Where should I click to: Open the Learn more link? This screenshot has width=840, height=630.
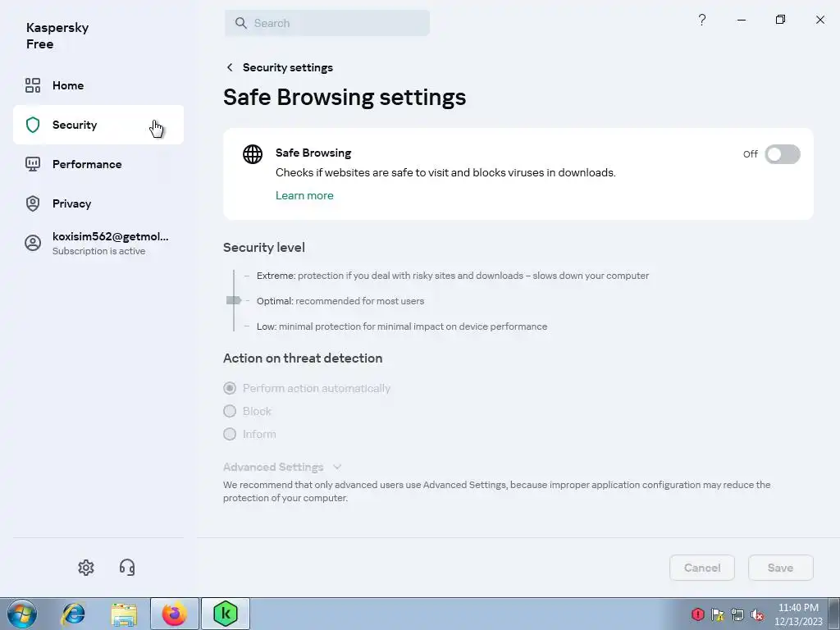tap(304, 195)
